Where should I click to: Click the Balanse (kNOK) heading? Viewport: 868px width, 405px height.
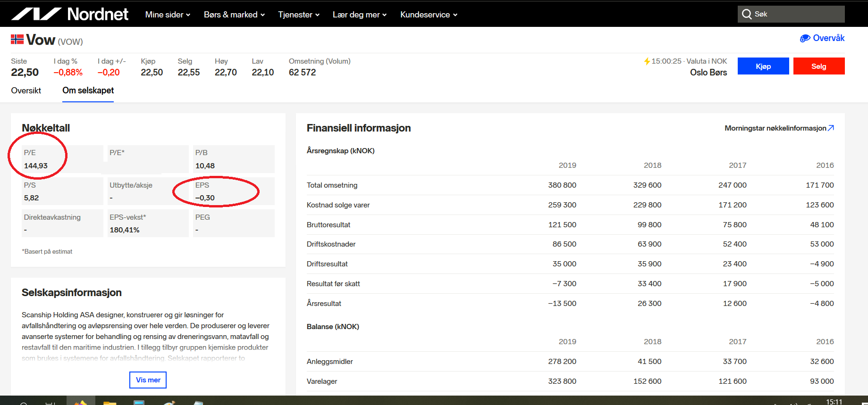pos(333,327)
